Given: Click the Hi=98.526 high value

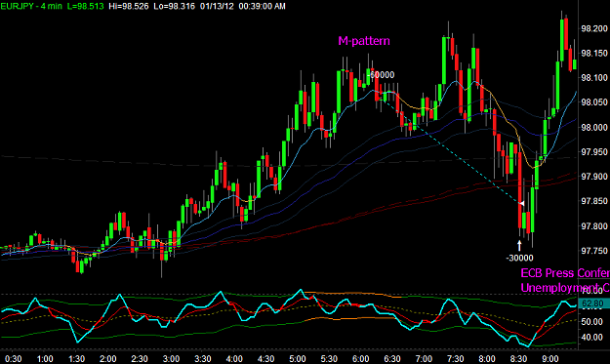Looking at the screenshot, I should point(129,6).
